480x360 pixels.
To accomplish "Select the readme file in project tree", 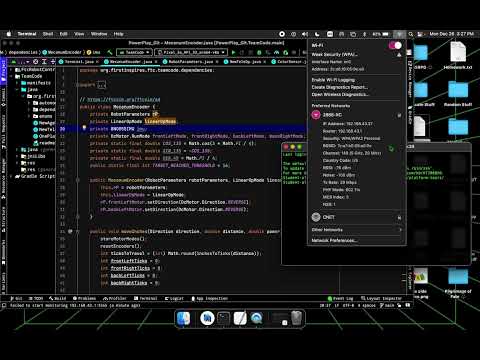I will pyautogui.click(x=44, y=143).
